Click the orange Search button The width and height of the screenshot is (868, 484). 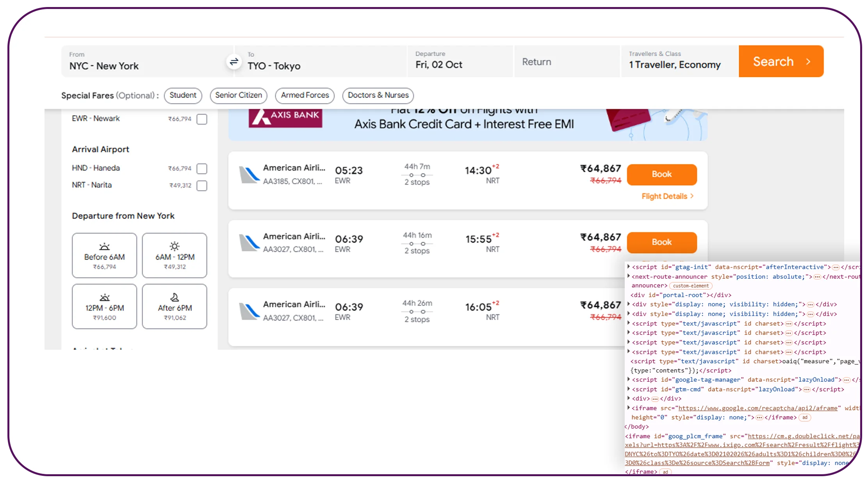(781, 61)
